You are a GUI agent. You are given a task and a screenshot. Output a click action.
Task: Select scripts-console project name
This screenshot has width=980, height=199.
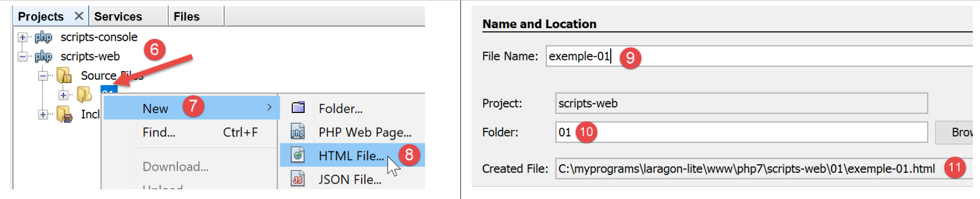coord(99,37)
